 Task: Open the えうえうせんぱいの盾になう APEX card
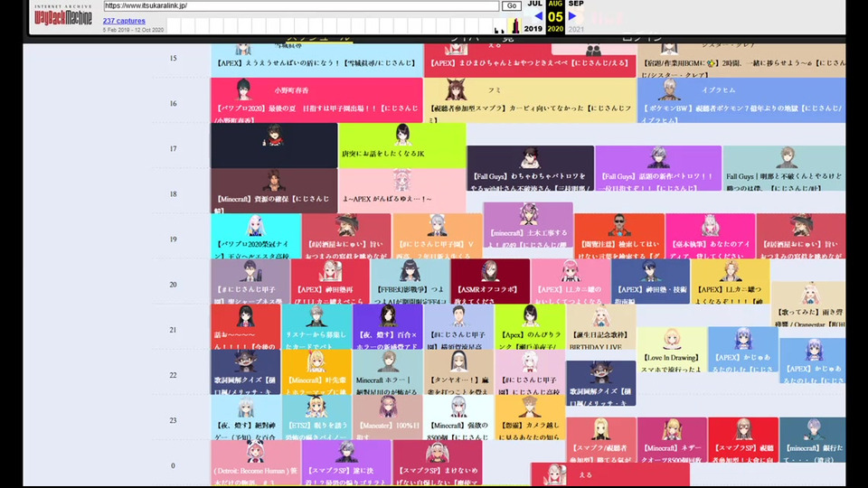click(316, 61)
